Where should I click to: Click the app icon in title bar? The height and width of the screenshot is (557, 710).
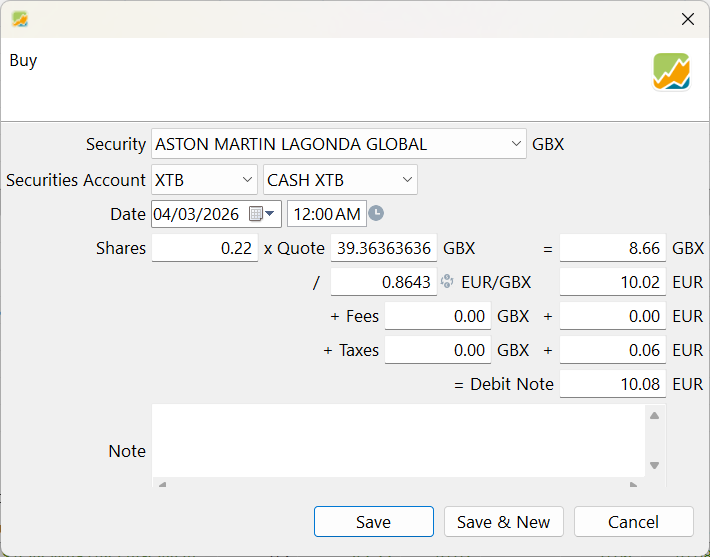(19, 19)
